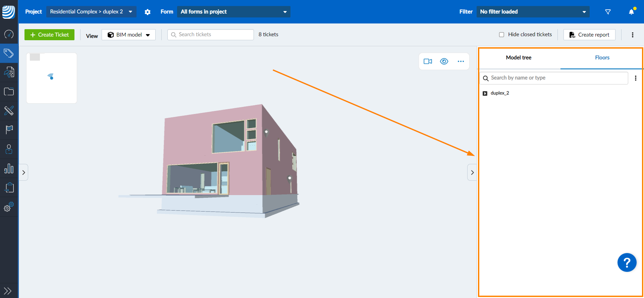Open the bar chart statistics icon
This screenshot has width=644, height=298.
9,169
